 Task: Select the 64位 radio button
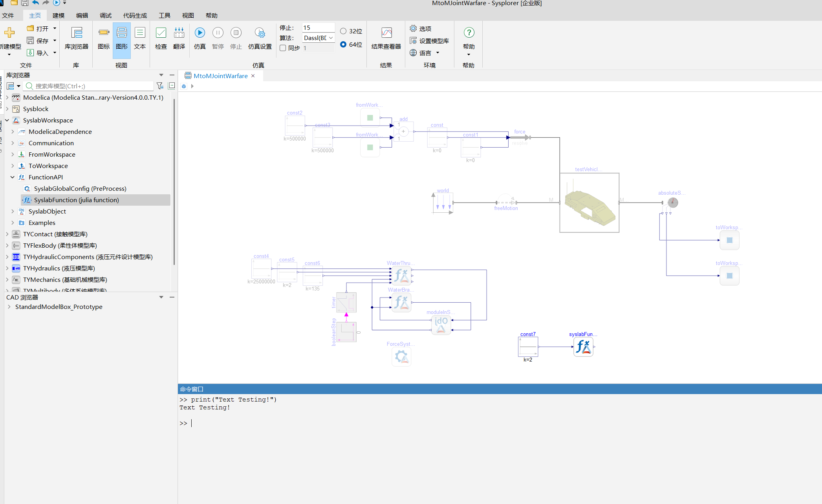[x=343, y=44]
